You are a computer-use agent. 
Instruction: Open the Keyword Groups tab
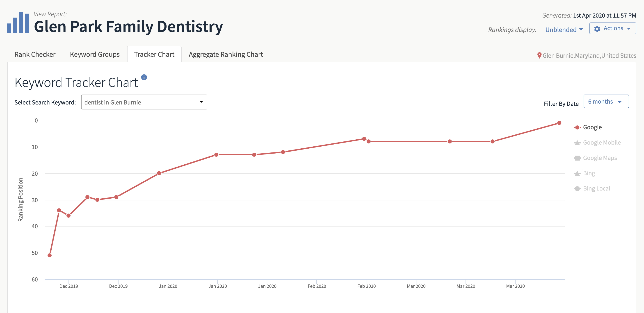[x=95, y=54]
